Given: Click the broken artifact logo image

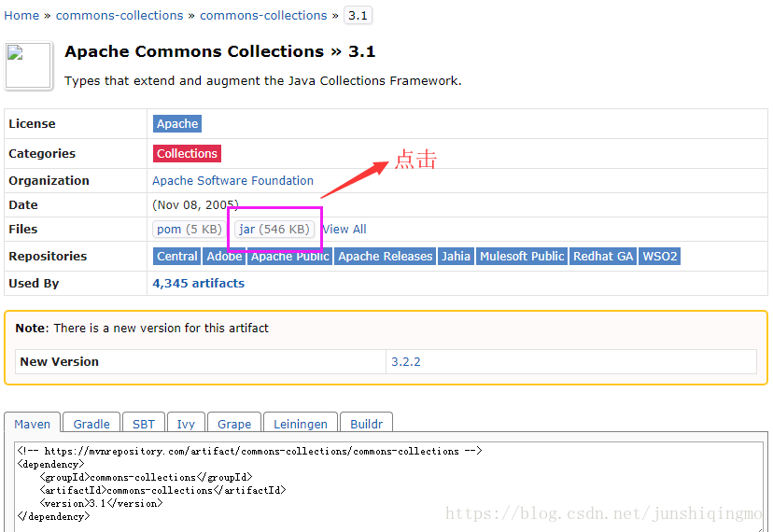Looking at the screenshot, I should pyautogui.click(x=28, y=65).
